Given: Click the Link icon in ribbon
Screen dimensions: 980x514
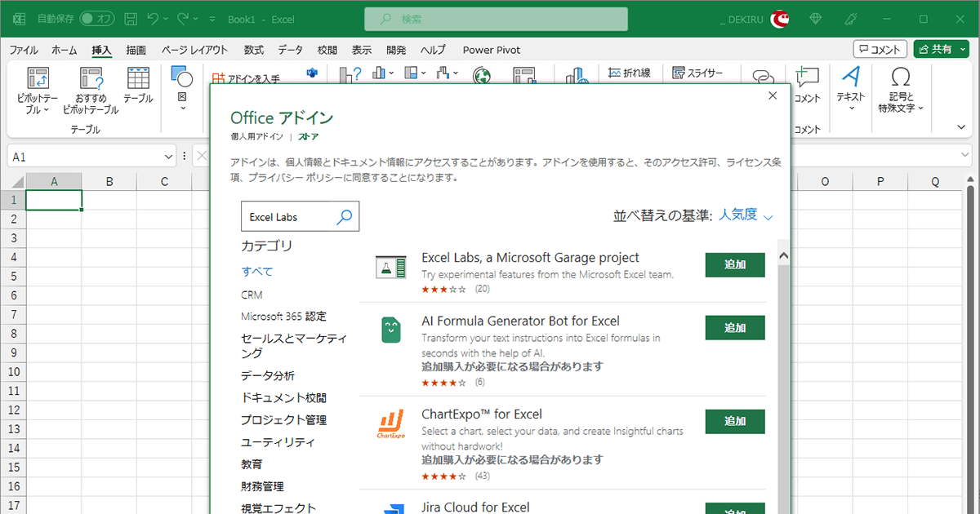Looking at the screenshot, I should (x=764, y=76).
